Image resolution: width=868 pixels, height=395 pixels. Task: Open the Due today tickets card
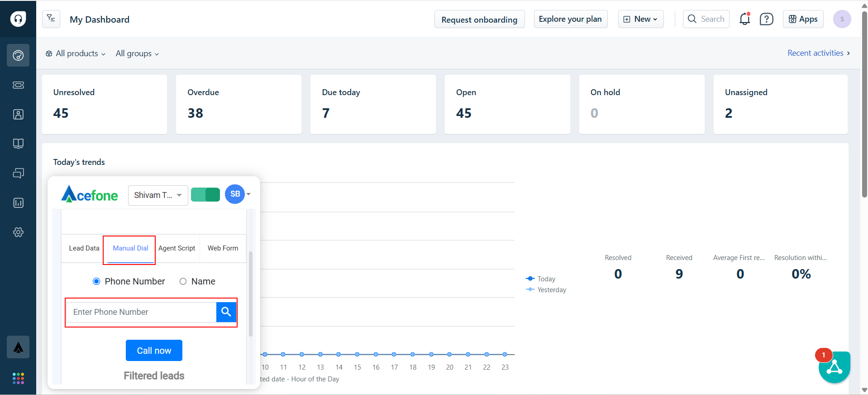pos(373,104)
